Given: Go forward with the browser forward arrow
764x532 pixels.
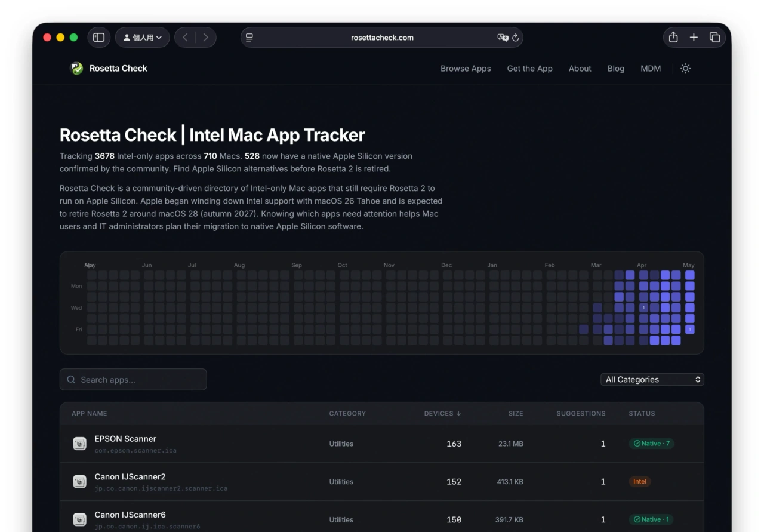Looking at the screenshot, I should (x=206, y=38).
